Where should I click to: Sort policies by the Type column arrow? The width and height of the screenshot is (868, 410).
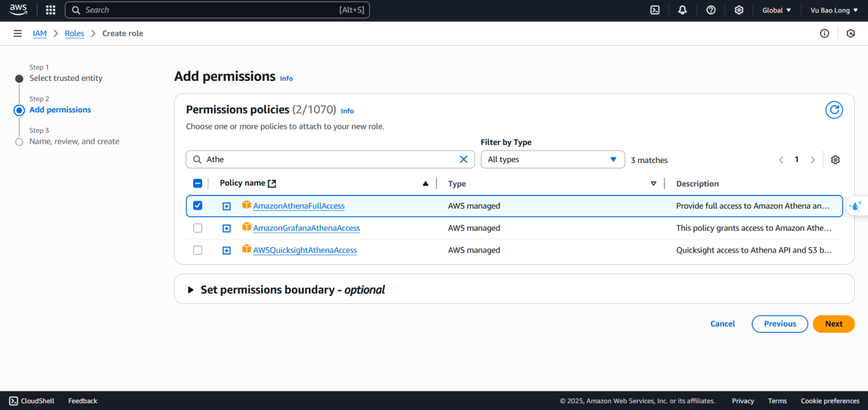pyautogui.click(x=654, y=183)
